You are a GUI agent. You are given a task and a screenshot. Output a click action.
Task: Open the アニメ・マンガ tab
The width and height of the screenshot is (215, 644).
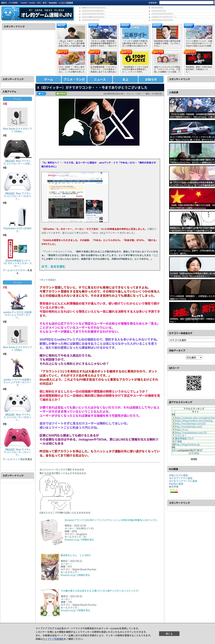pos(74,79)
